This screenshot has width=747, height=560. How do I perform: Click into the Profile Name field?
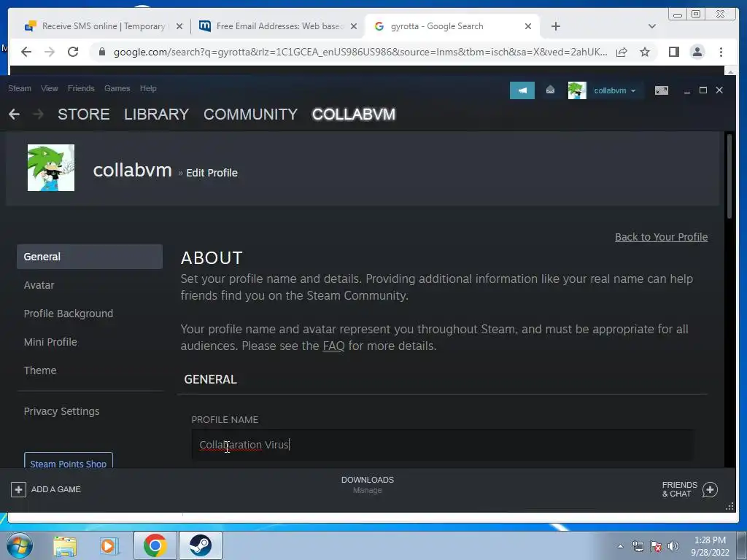[443, 445]
